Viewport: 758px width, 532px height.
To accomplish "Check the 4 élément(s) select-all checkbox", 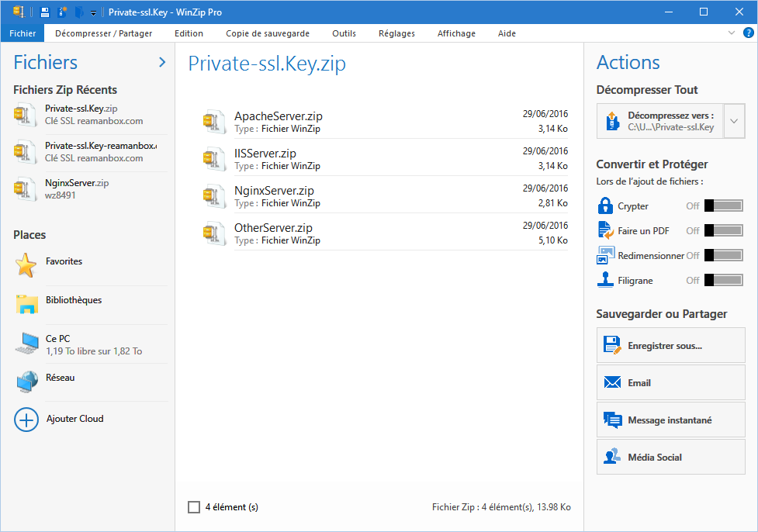I will 194,507.
